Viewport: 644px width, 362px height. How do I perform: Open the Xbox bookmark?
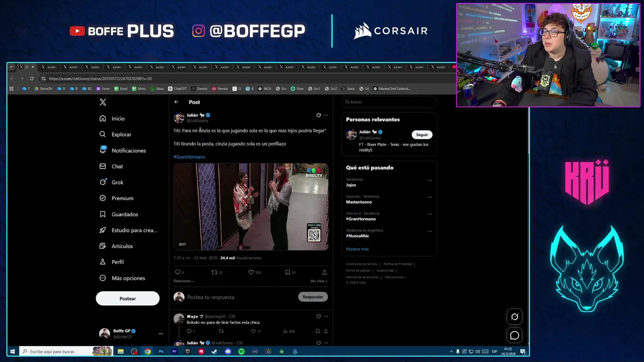coord(157,88)
